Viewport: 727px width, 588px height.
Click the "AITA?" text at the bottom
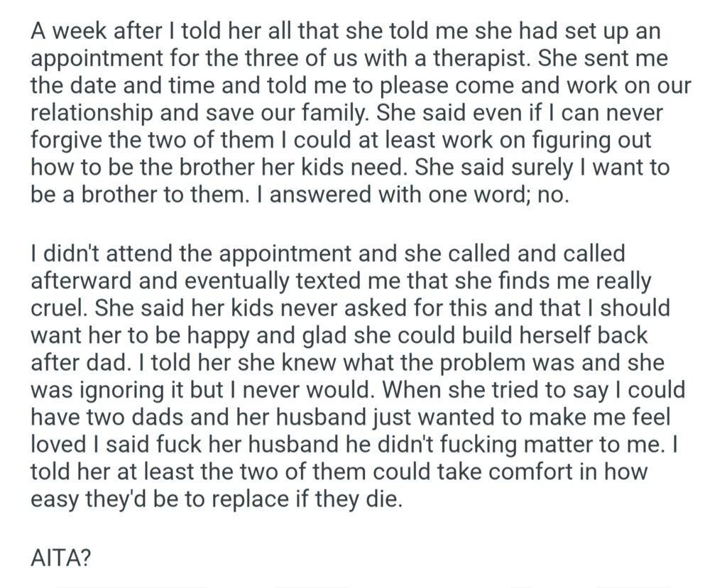pyautogui.click(x=61, y=559)
